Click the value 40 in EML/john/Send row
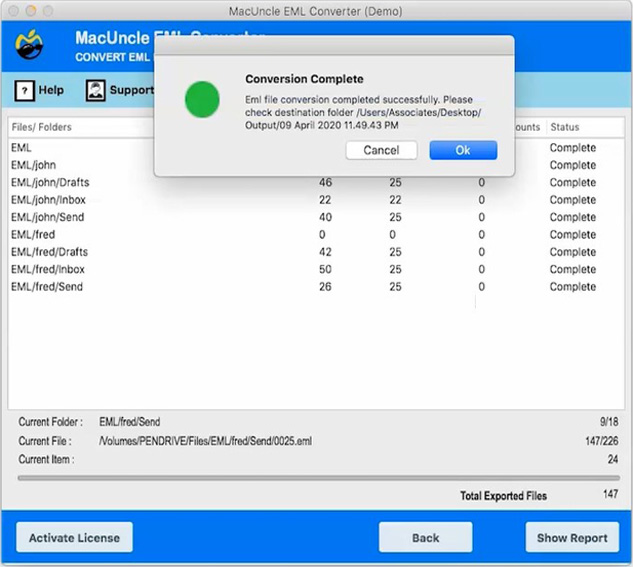 tap(325, 217)
